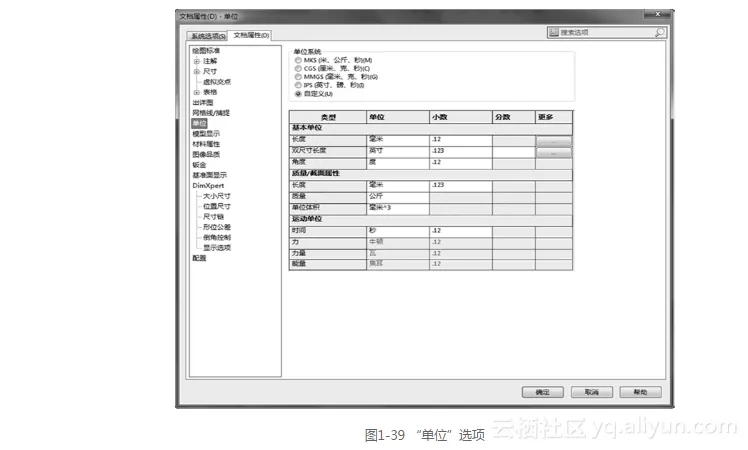Click the 取消 button
Screen dimensions: 748x450
[592, 392]
